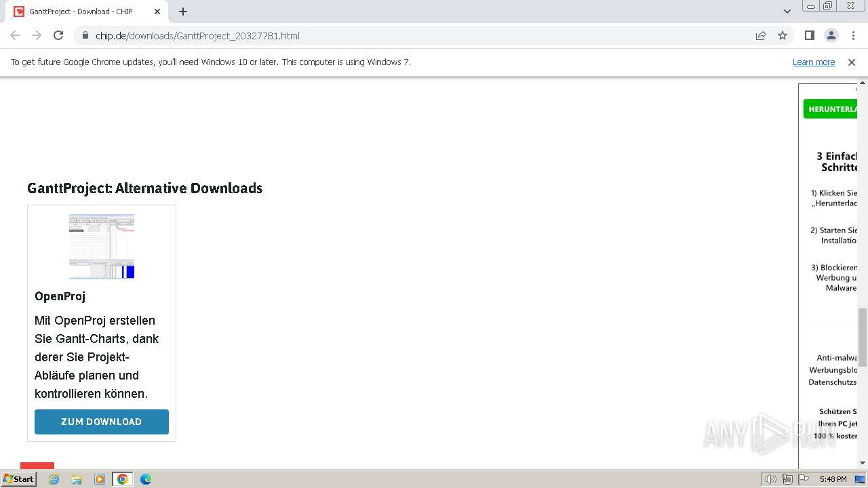This screenshot has width=868, height=488.
Task: Open the OpenProj screenshot thumbnail
Action: [102, 246]
